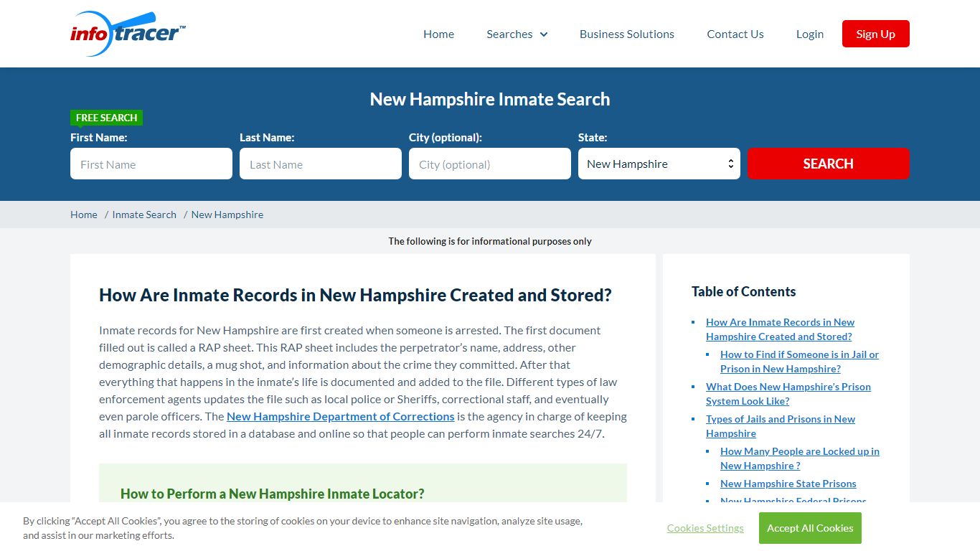Image resolution: width=980 pixels, height=551 pixels.
Task: Click the Table of Contents heading
Action: click(744, 291)
